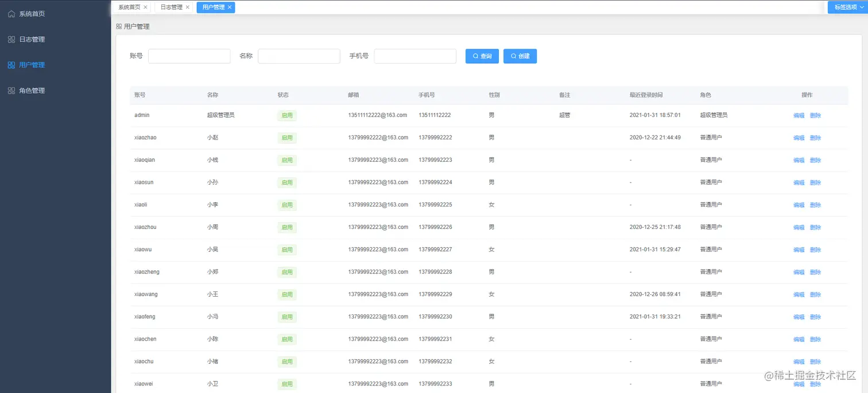
Task: Click login time 2021-01-31 19:33:21
Action: pyautogui.click(x=655, y=317)
